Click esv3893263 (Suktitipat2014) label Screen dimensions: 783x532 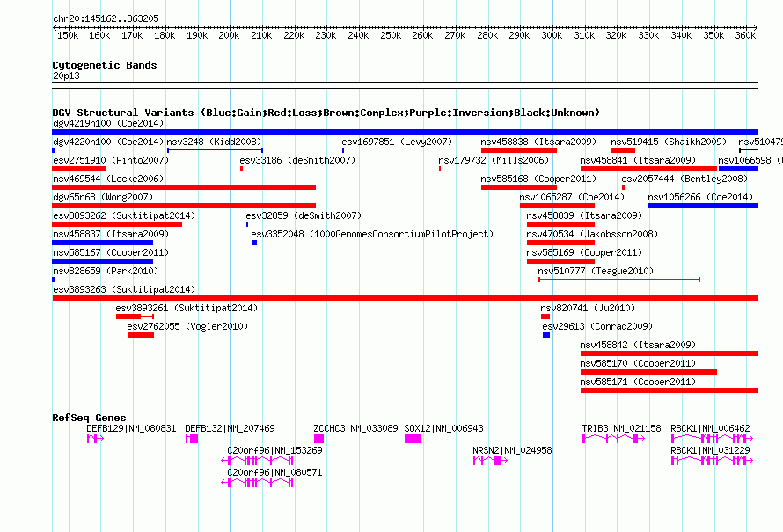124,289
